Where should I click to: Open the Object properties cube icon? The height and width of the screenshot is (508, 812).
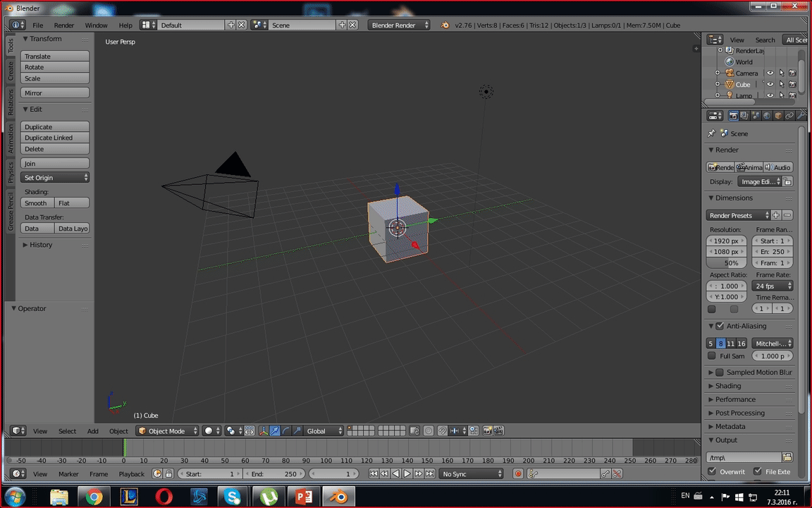coord(778,116)
